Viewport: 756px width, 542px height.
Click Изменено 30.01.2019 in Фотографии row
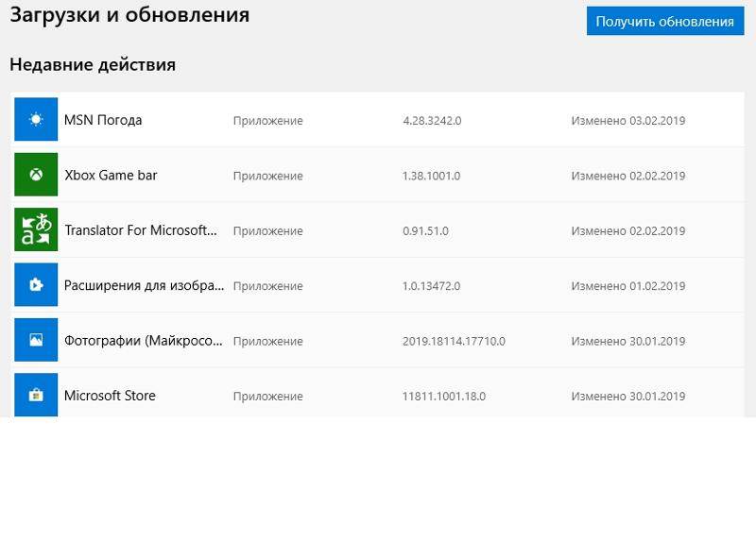click(628, 341)
